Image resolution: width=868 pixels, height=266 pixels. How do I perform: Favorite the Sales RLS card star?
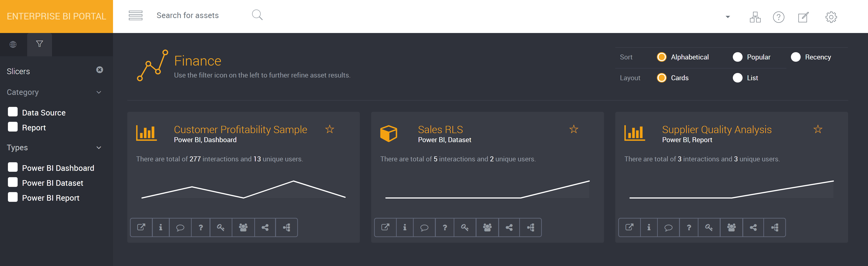click(573, 129)
